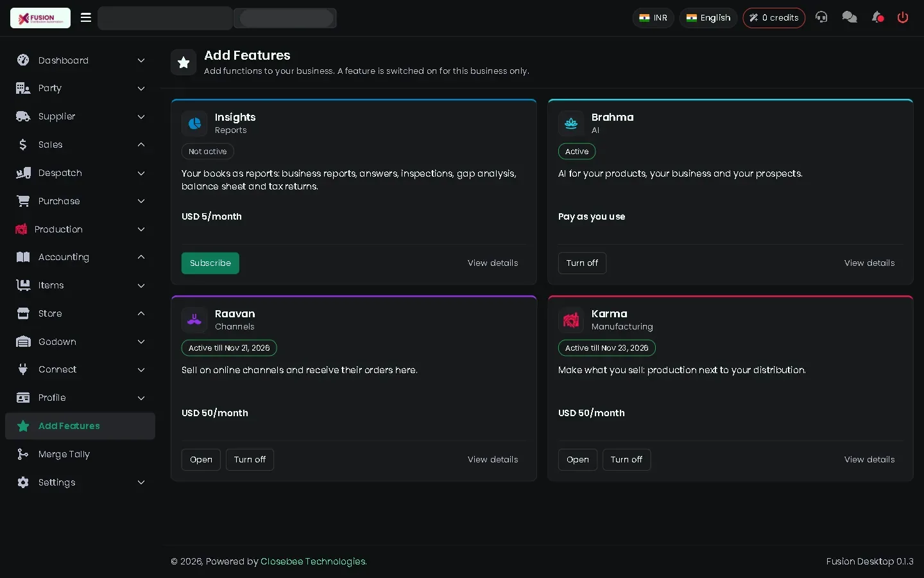924x578 pixels.
Task: Open Merge Tally menu item
Action: pyautogui.click(x=80, y=454)
